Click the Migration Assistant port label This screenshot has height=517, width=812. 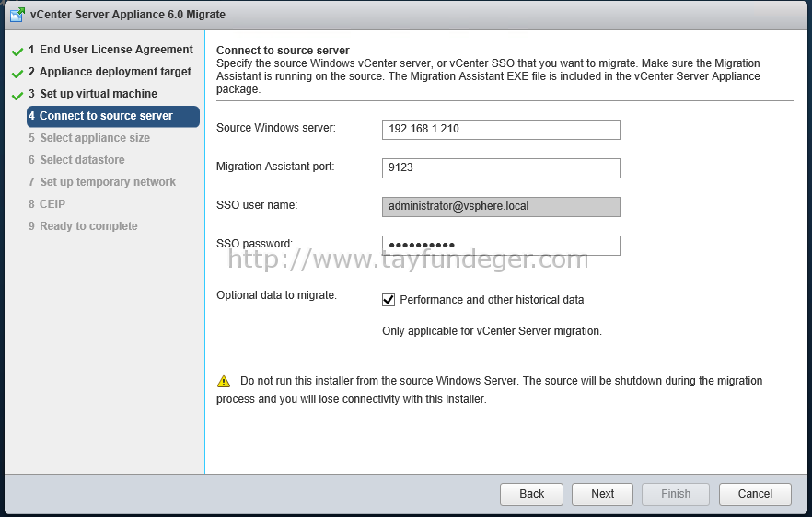point(275,167)
